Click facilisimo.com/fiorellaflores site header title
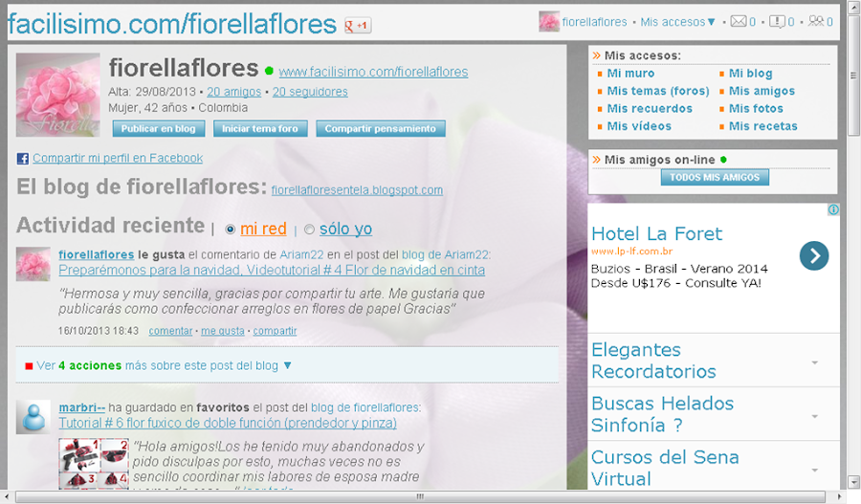The width and height of the screenshot is (861, 504). click(172, 24)
